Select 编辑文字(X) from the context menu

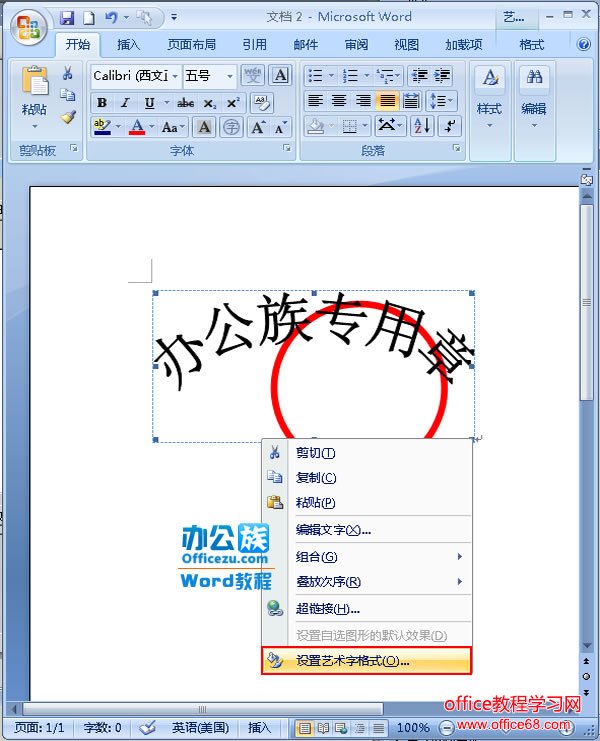[367, 530]
